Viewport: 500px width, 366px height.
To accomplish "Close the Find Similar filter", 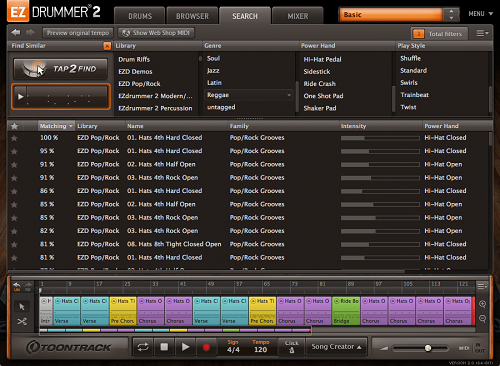I will coord(107,46).
